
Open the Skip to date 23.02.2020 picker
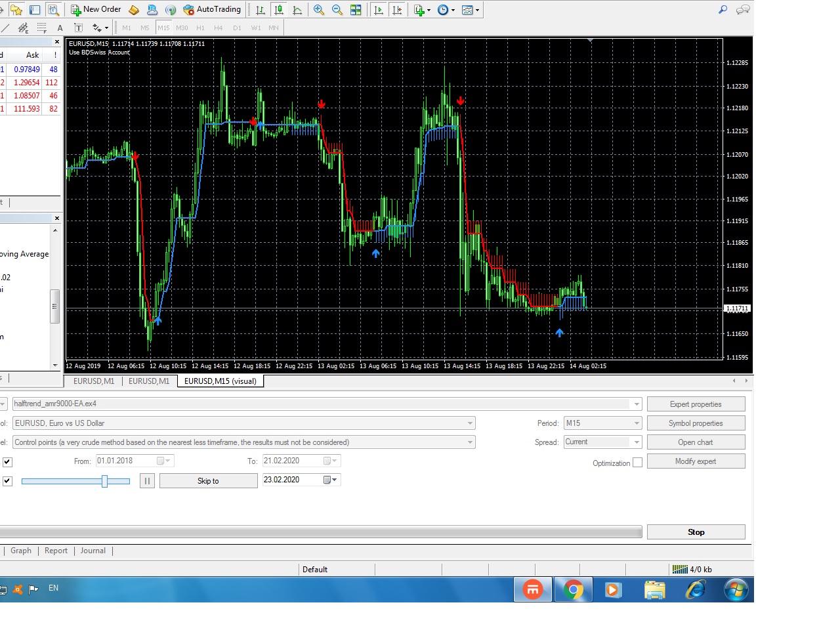click(x=331, y=480)
